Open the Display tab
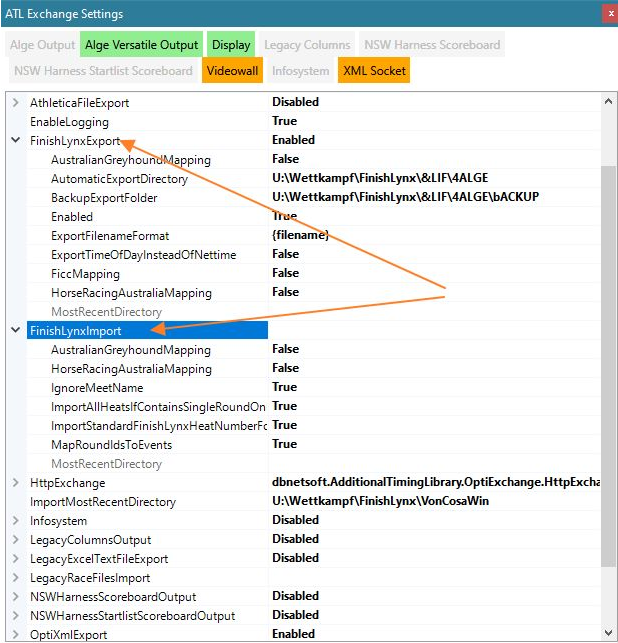This screenshot has width=618, height=643. [231, 45]
